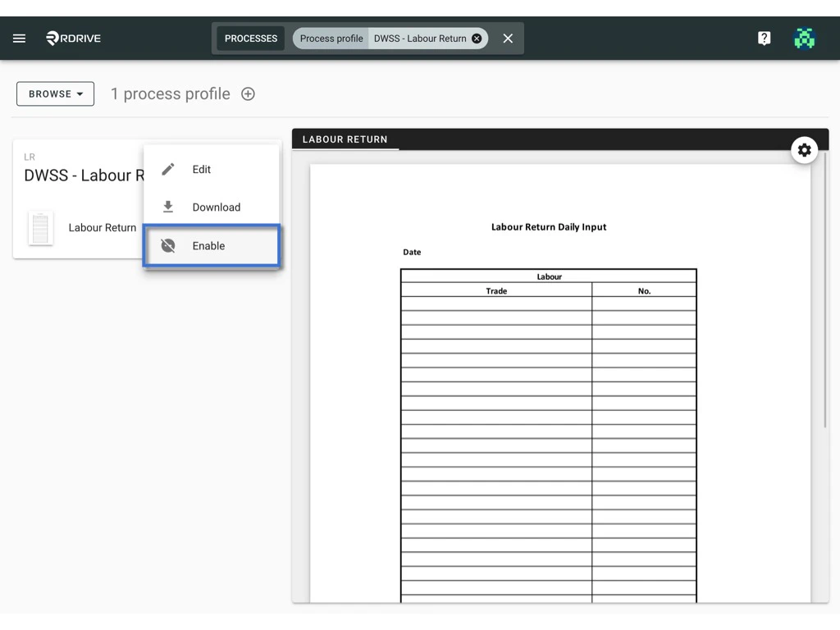The height and width of the screenshot is (630, 840).
Task: Enable the Labour Return process profile
Action: 208,245
